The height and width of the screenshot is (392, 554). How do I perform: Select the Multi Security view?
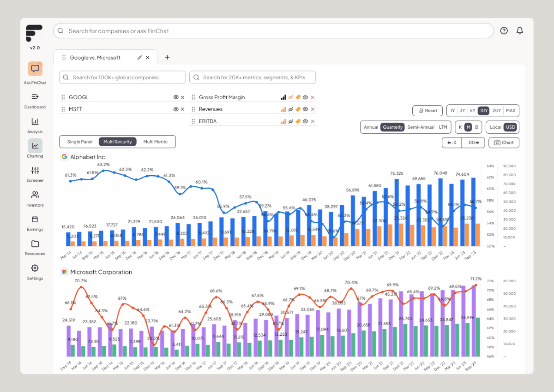tap(118, 142)
